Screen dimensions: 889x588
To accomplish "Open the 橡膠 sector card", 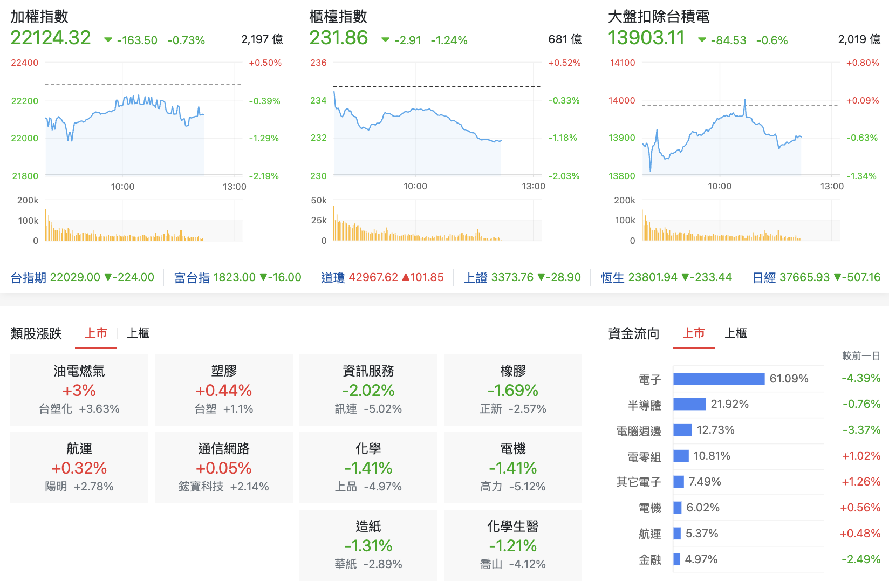I will point(513,390).
